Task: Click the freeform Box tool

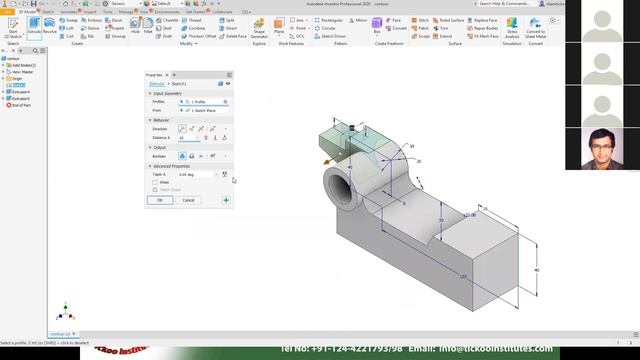Action: [377, 26]
